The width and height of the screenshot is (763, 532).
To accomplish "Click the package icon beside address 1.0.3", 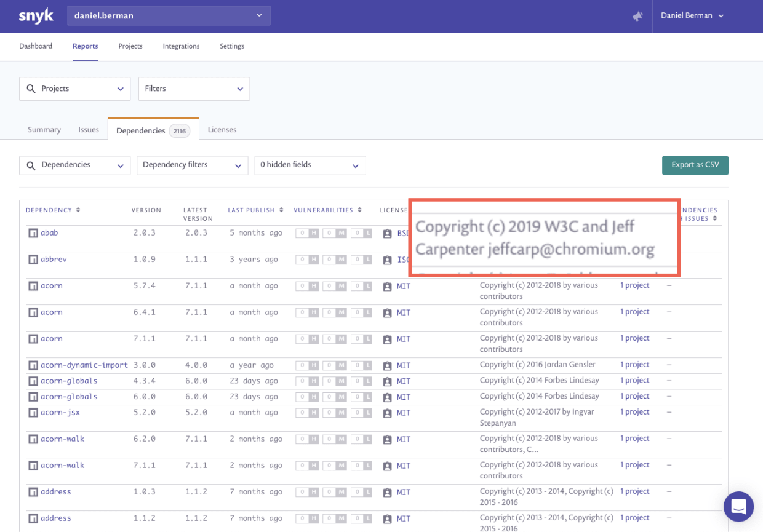I will [33, 492].
